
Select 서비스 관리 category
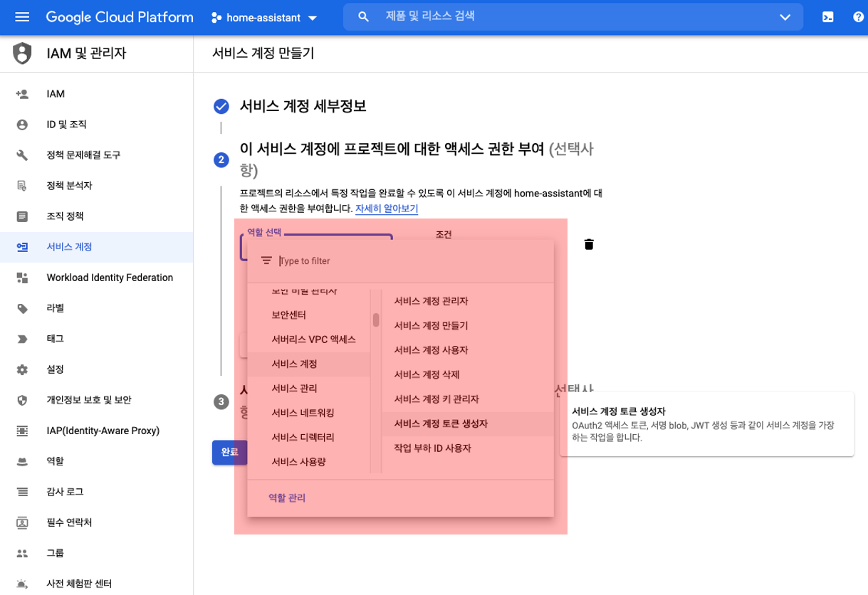click(308, 389)
